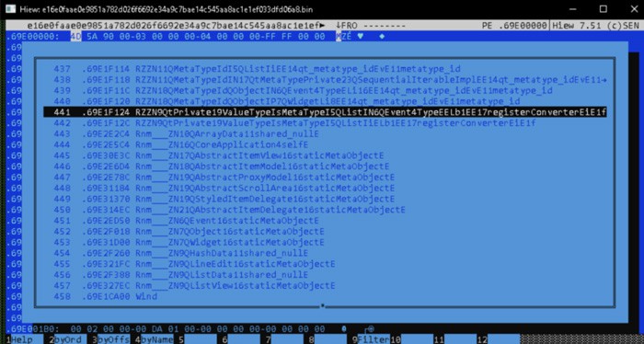Select row 445 QAbstractItemView staticMetaObject
Image resolution: width=644 pixels, height=344 pixels.
pyautogui.click(x=325, y=155)
